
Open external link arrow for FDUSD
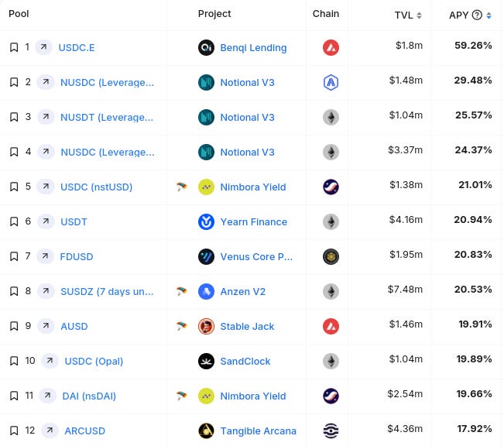coord(45,256)
